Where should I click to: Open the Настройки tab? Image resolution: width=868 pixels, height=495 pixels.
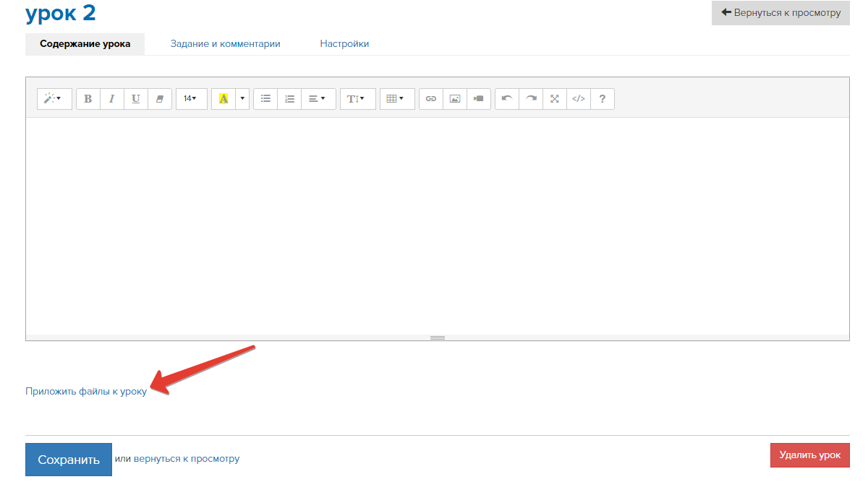coord(344,44)
